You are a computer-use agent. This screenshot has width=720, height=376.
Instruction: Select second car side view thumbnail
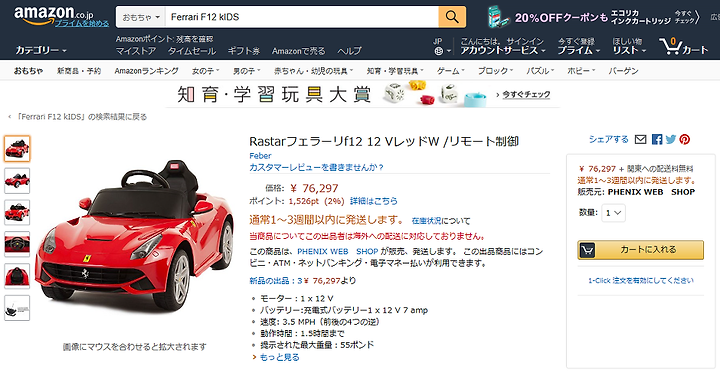coord(17,180)
